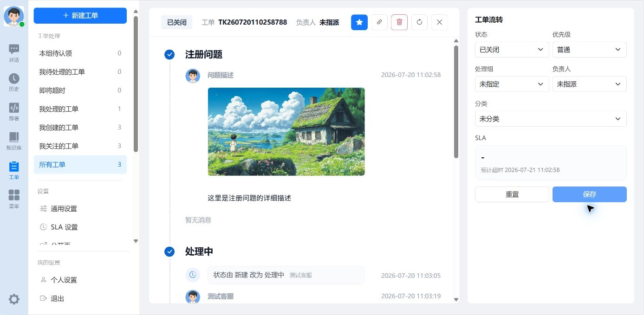Open the 部署 code deployment icon
Viewport: 644px width, 315px height.
click(x=14, y=108)
